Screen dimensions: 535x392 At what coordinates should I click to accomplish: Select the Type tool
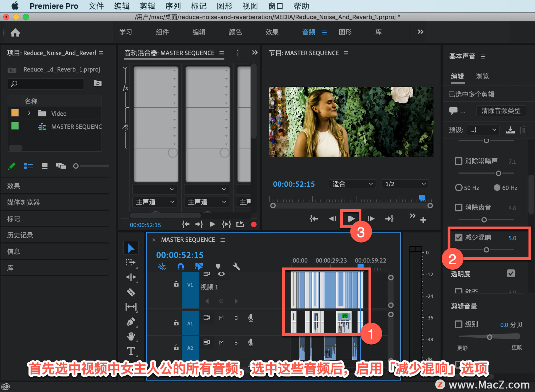[x=131, y=351]
